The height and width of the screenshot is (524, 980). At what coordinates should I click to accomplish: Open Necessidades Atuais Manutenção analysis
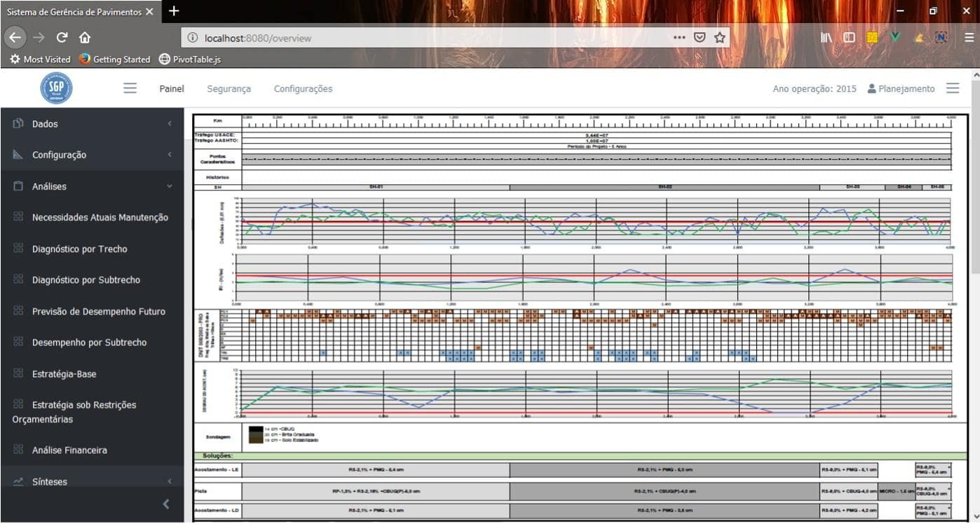(x=100, y=217)
